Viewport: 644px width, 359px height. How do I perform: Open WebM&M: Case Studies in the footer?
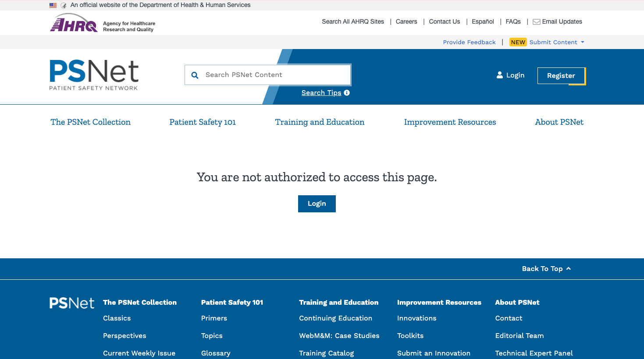pos(339,336)
